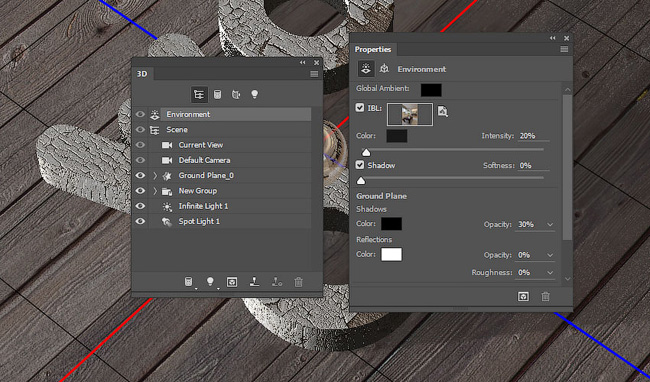Expand the New Group item
Screen dimensions: 650x382
tap(155, 191)
